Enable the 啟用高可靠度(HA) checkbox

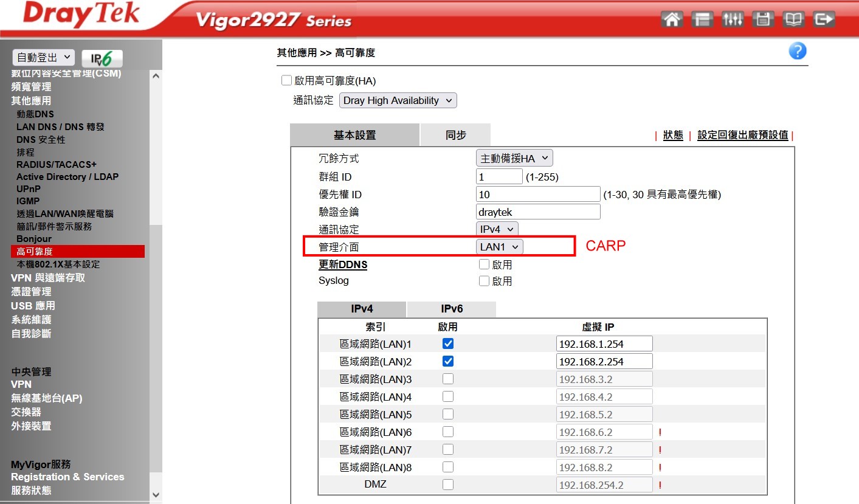point(287,81)
